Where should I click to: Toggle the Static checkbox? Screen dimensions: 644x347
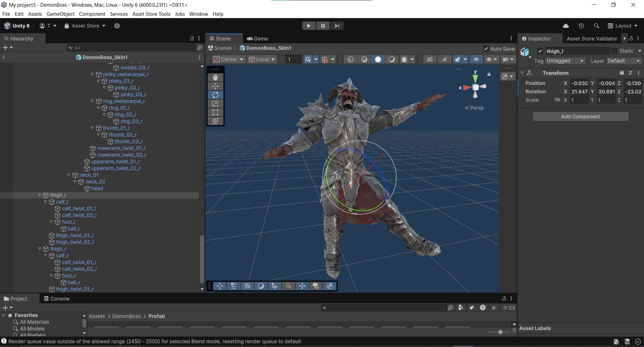click(614, 51)
